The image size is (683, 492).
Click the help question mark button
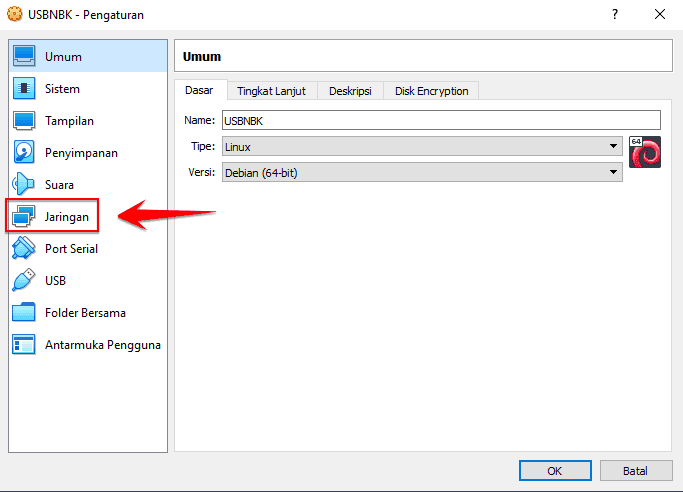(615, 14)
